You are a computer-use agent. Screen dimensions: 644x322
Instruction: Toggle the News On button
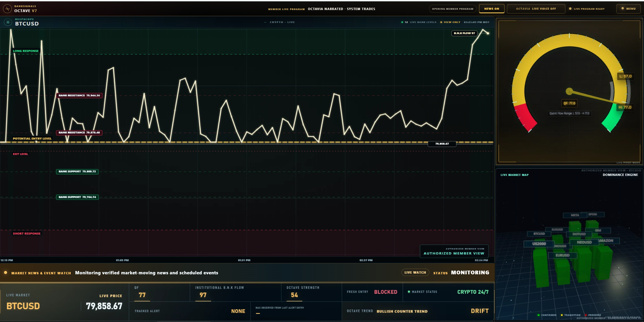click(x=491, y=9)
